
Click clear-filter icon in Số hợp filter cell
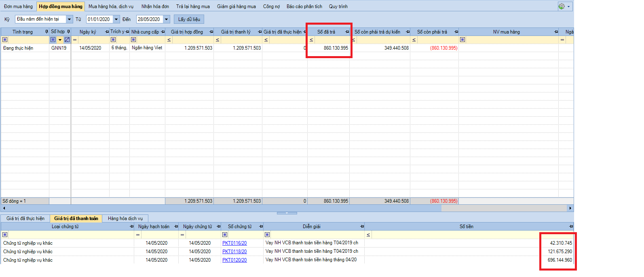coord(67,40)
